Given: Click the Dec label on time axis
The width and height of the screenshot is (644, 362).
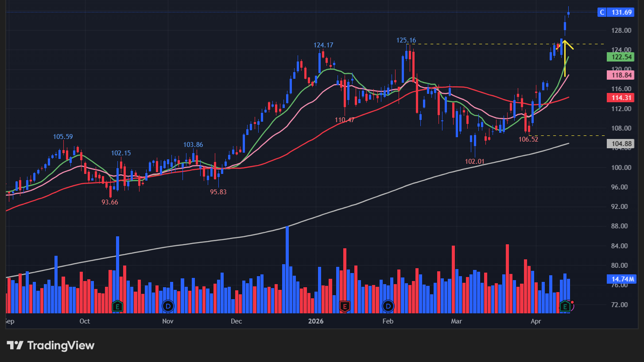Looking at the screenshot, I should click(236, 321).
